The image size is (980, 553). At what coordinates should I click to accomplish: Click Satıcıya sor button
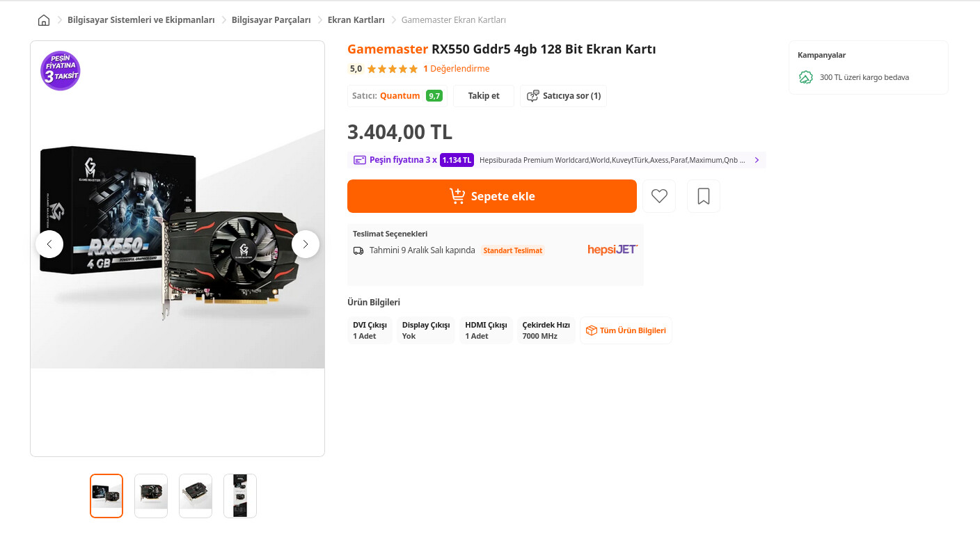(563, 96)
